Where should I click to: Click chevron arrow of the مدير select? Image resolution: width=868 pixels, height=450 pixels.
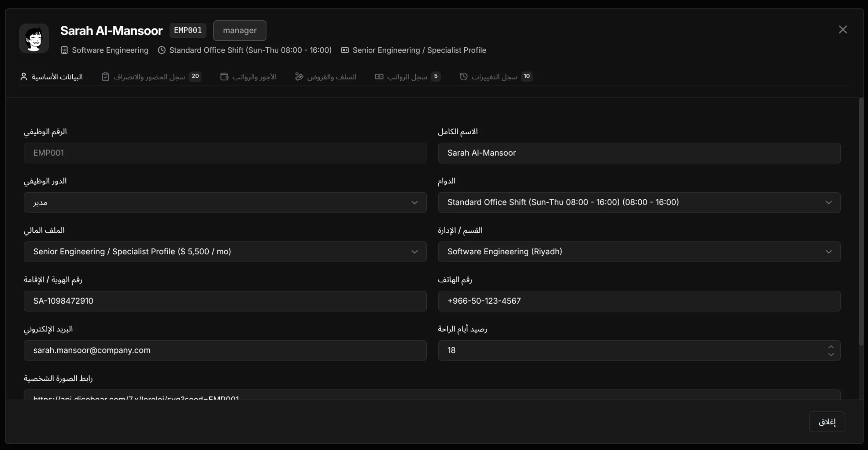tap(415, 203)
